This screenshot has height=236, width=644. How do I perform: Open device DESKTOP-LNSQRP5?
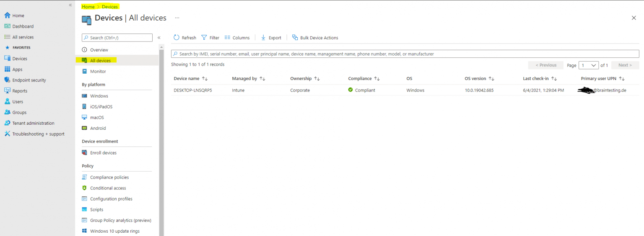(x=193, y=90)
